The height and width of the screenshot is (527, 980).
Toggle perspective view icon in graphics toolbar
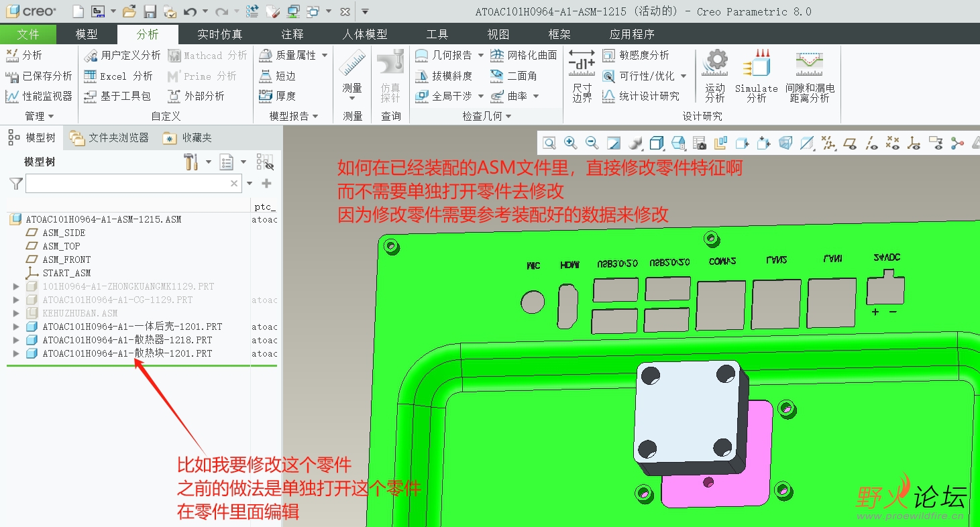pos(785,143)
